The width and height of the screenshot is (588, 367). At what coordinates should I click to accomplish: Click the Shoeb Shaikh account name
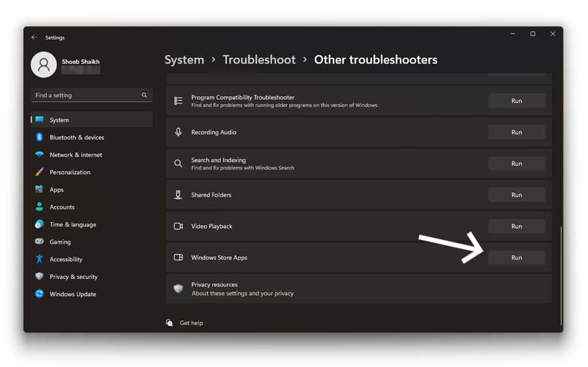(x=81, y=62)
